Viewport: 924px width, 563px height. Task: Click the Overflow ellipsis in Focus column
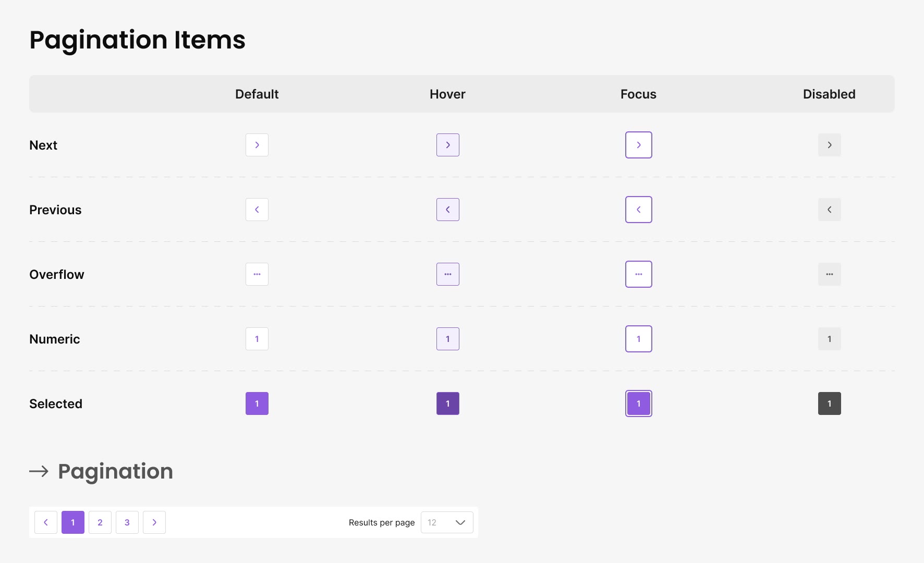(x=639, y=274)
